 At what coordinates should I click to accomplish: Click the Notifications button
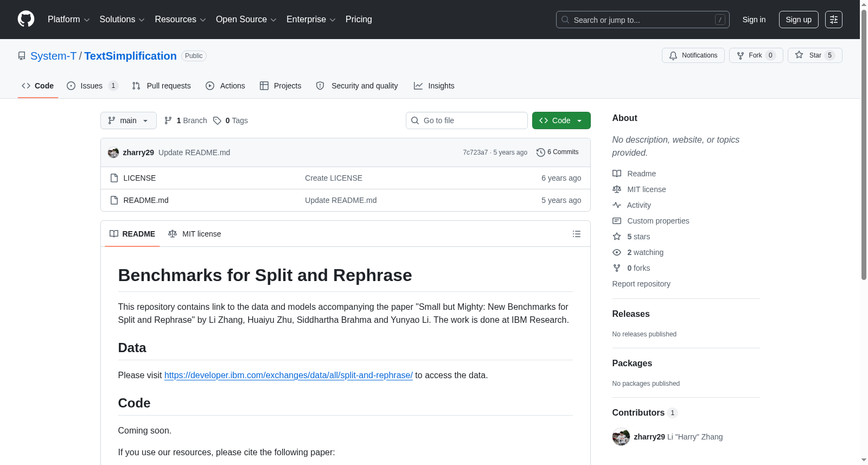point(693,55)
